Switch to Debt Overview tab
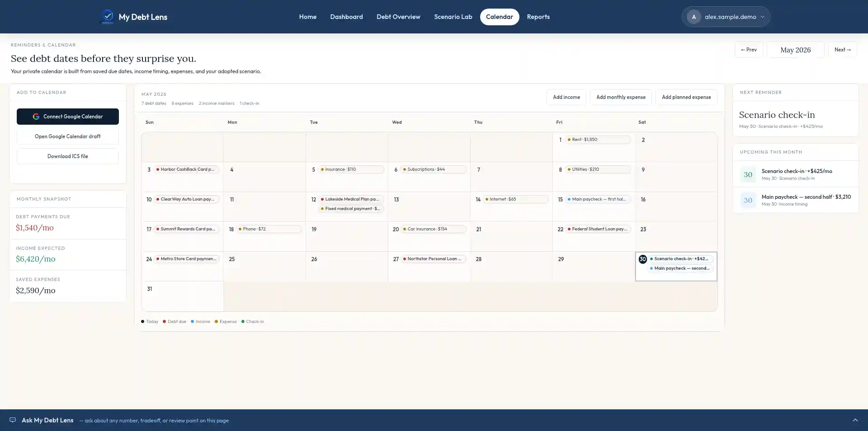 pyautogui.click(x=398, y=17)
